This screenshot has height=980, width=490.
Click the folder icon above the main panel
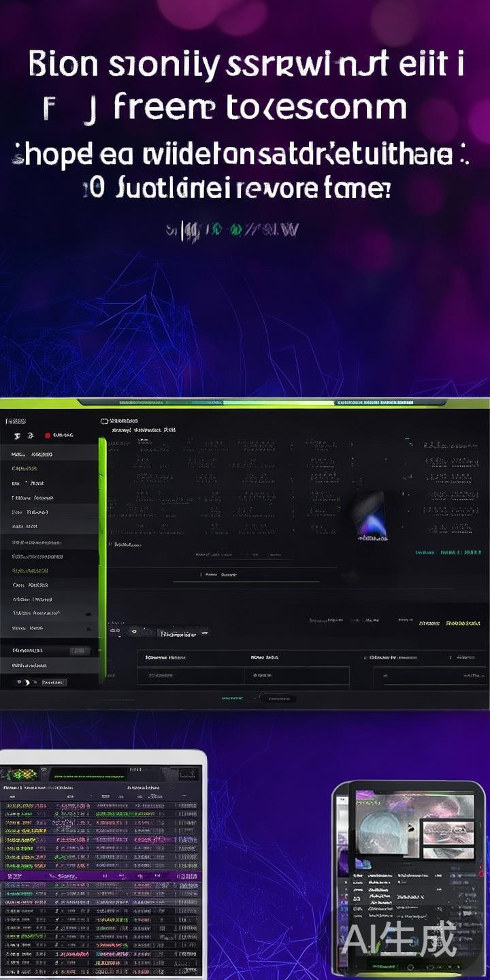[105, 421]
